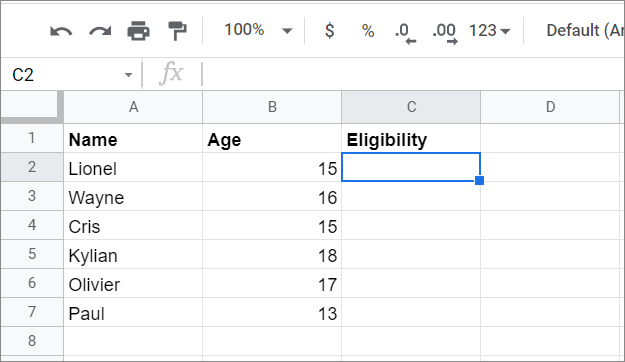This screenshot has height=362, width=625.
Task: Click the select-all corner box
Action: tap(32, 106)
